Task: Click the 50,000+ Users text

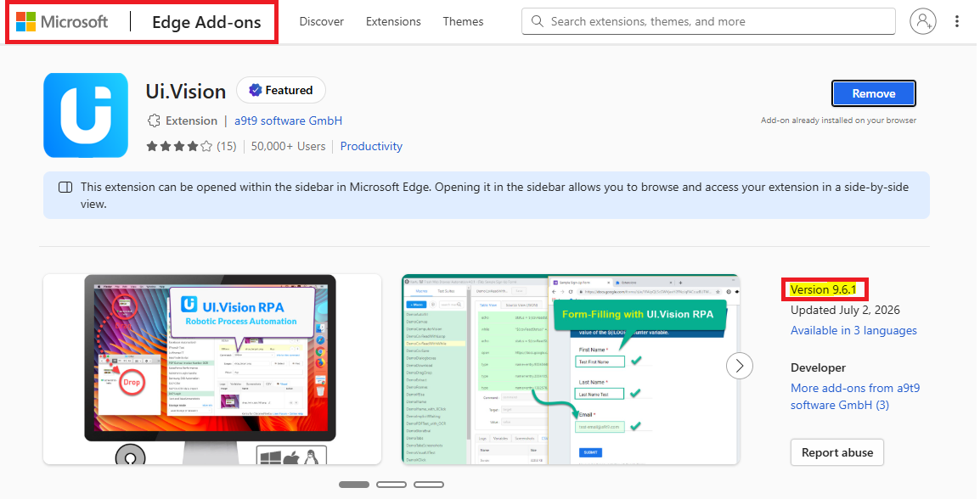Action: [288, 146]
